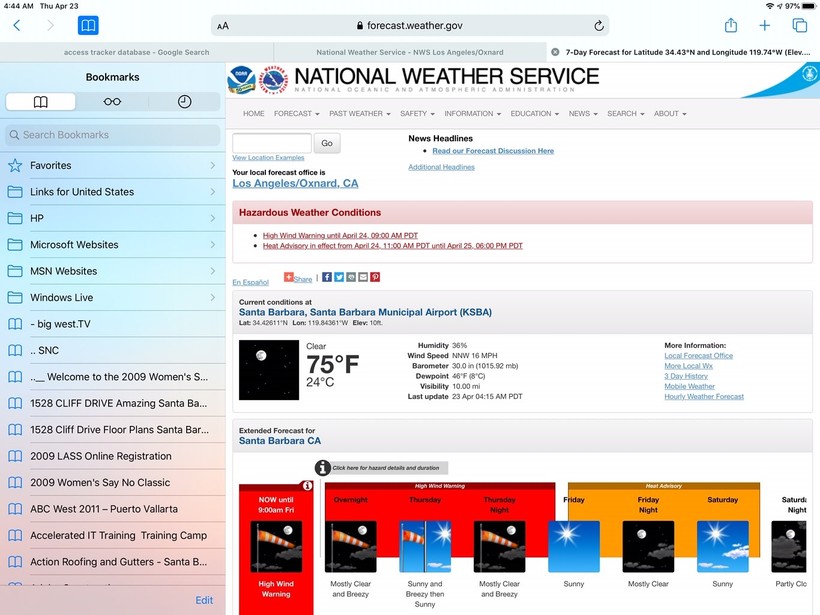Open 2009 LASS Online Registration bookmark
Screen dimensions: 820x615
(112, 456)
